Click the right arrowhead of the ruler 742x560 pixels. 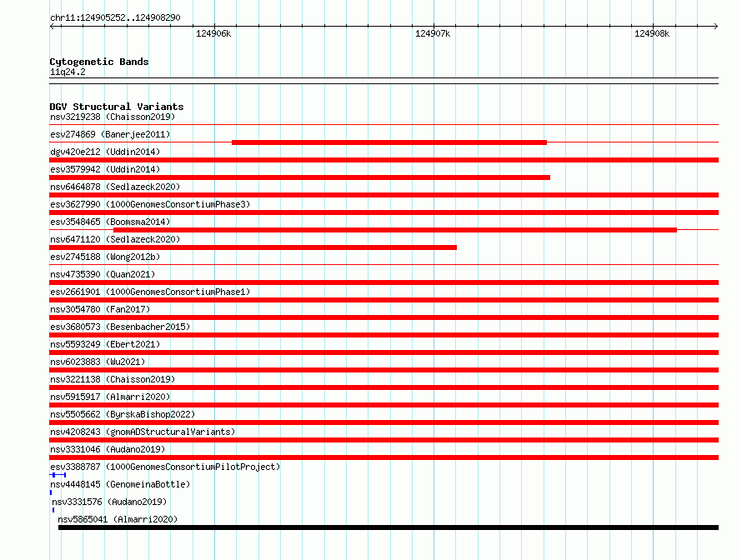click(x=716, y=26)
